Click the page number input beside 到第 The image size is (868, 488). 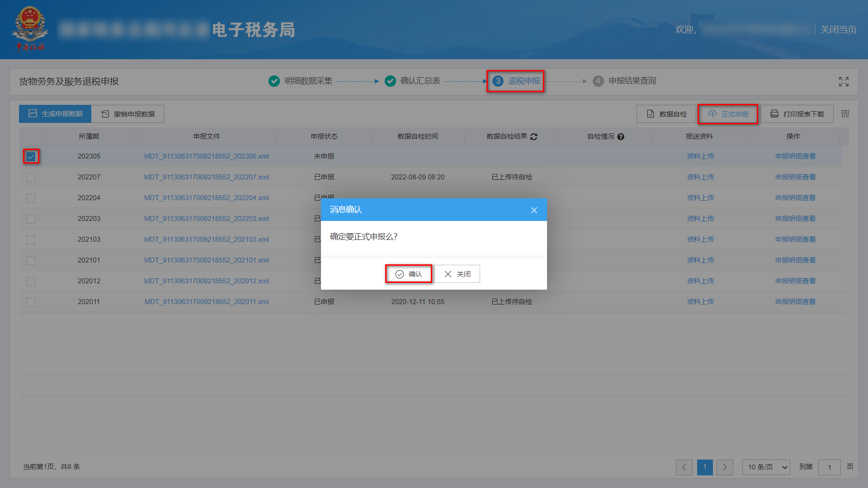tap(830, 467)
